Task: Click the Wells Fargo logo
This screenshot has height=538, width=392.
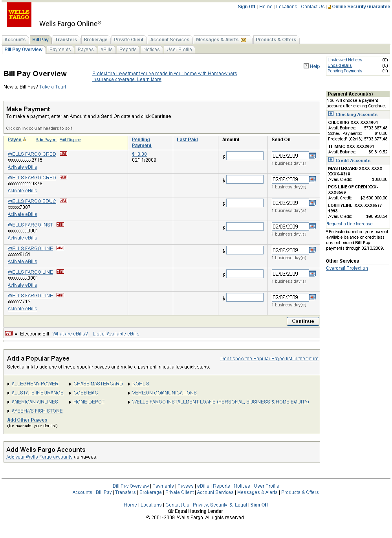Action: coord(19,15)
